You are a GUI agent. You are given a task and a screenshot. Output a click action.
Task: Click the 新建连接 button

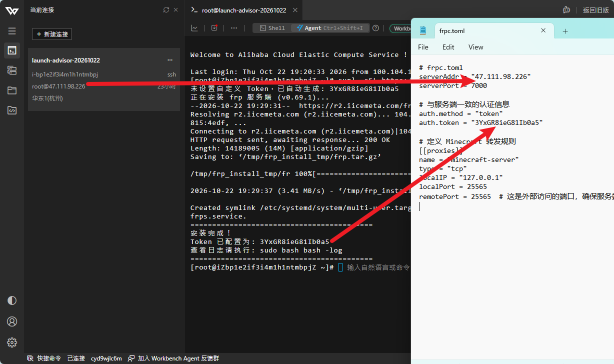coord(52,34)
